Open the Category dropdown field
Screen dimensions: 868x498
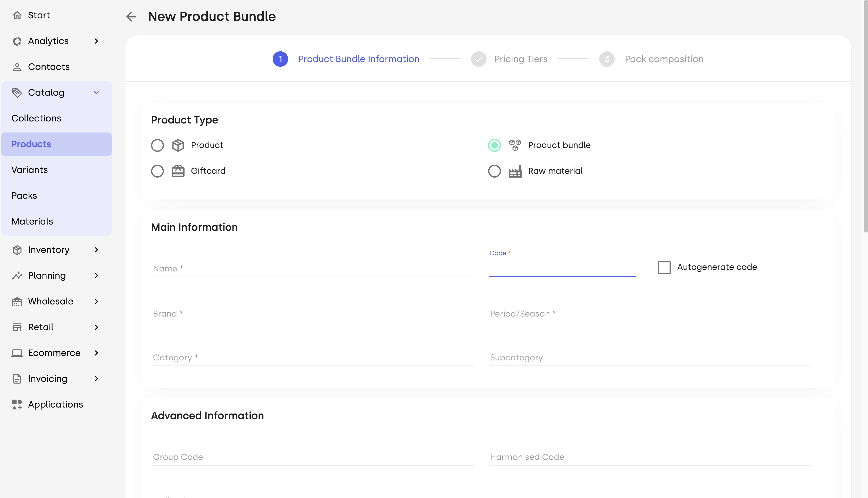point(313,358)
